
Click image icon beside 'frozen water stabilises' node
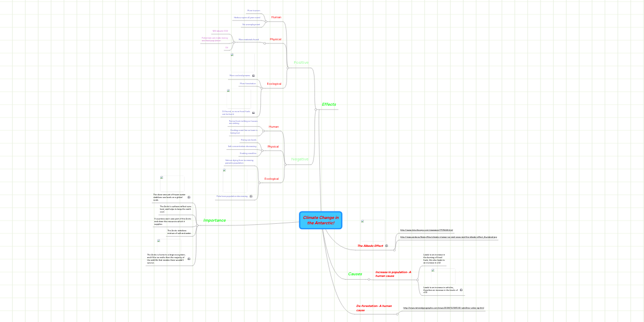(189, 197)
